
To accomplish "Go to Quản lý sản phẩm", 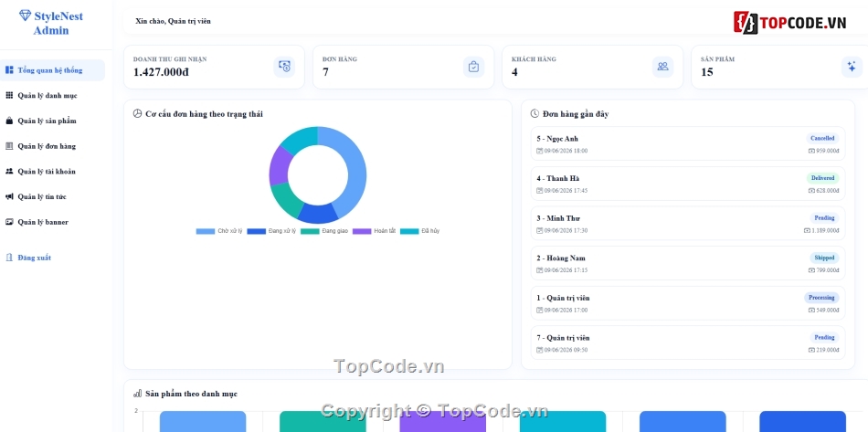I will (x=52, y=121).
